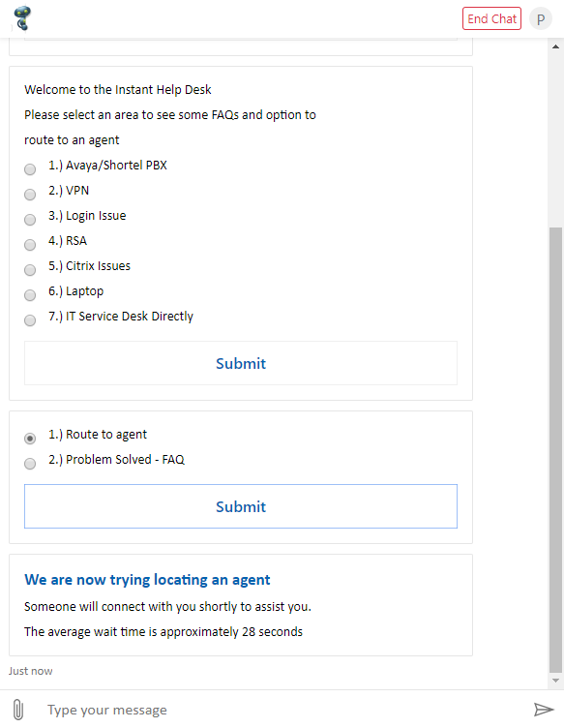Viewport: 564px width, 728px height.
Task: Click the scrollbar up arrow
Action: pyautogui.click(x=555, y=46)
